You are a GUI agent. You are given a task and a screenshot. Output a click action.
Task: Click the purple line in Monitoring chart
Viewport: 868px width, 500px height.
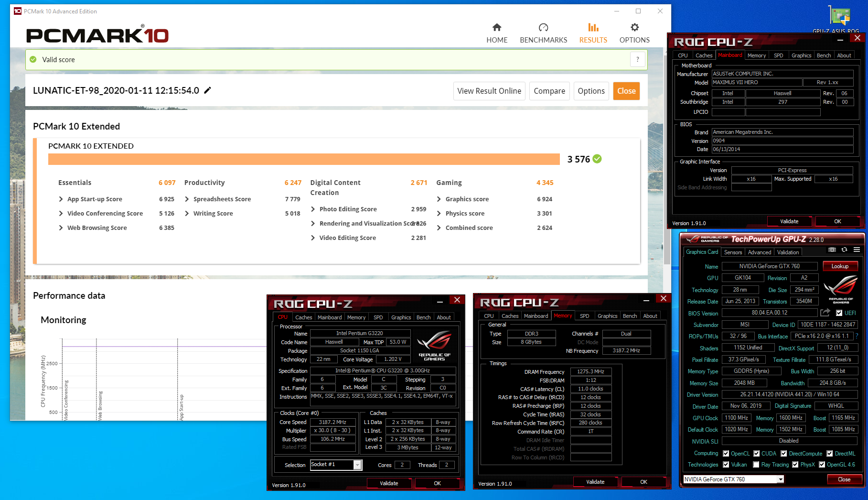(x=165, y=346)
